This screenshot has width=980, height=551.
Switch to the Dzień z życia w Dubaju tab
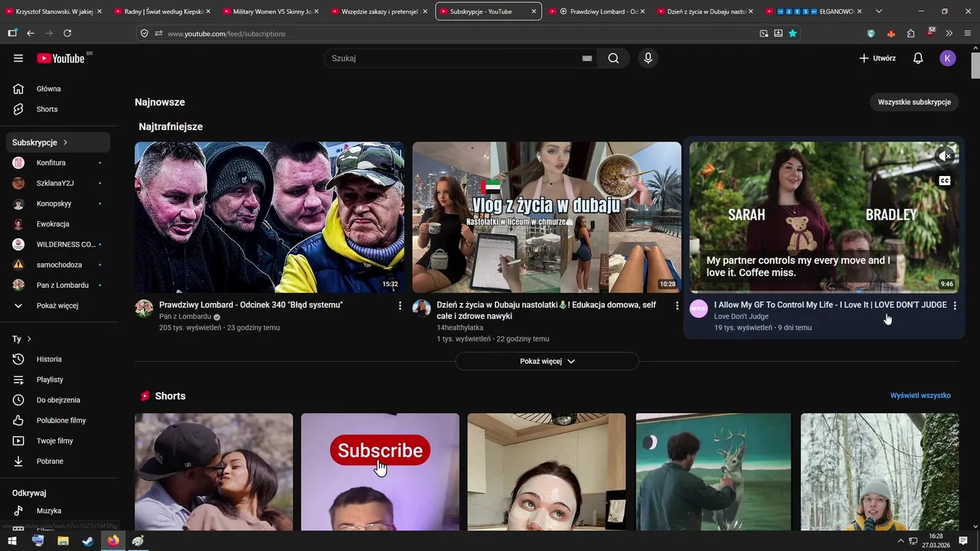click(x=706, y=11)
